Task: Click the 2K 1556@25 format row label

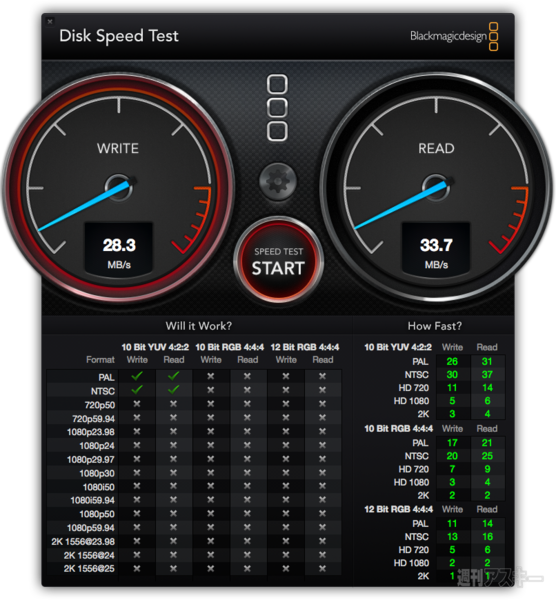Action: [89, 569]
